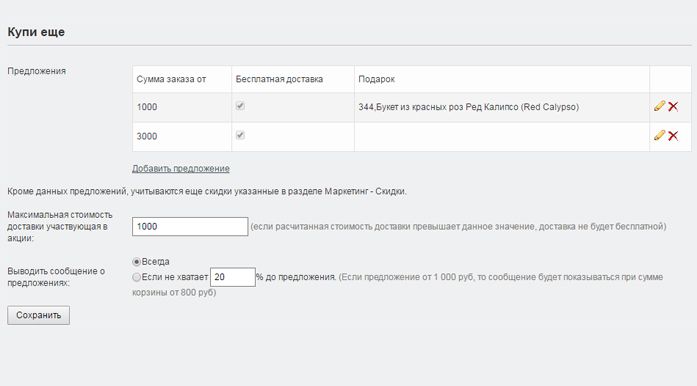This screenshot has width=697, height=386.
Task: Toggle free delivery checkbox for 3000 offer
Action: coord(240,135)
